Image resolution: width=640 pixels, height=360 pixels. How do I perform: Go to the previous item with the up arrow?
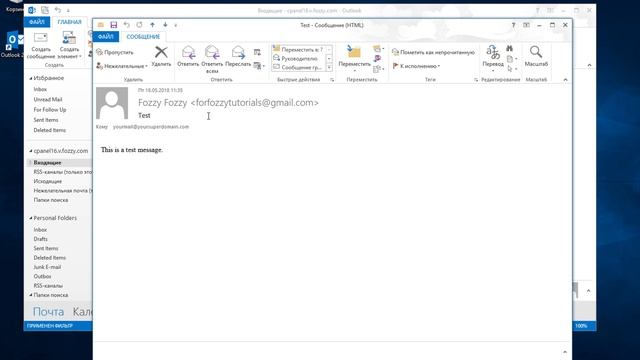pyautogui.click(x=152, y=25)
